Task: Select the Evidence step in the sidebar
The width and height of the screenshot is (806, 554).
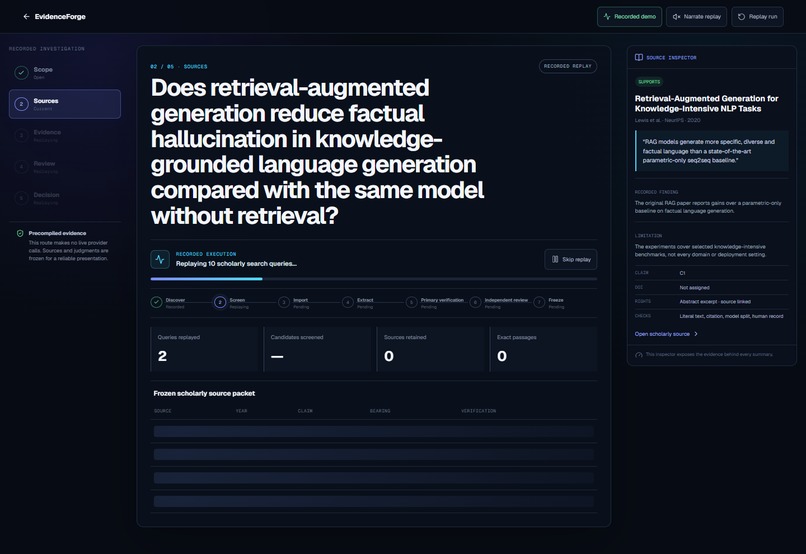Action: [x=65, y=135]
